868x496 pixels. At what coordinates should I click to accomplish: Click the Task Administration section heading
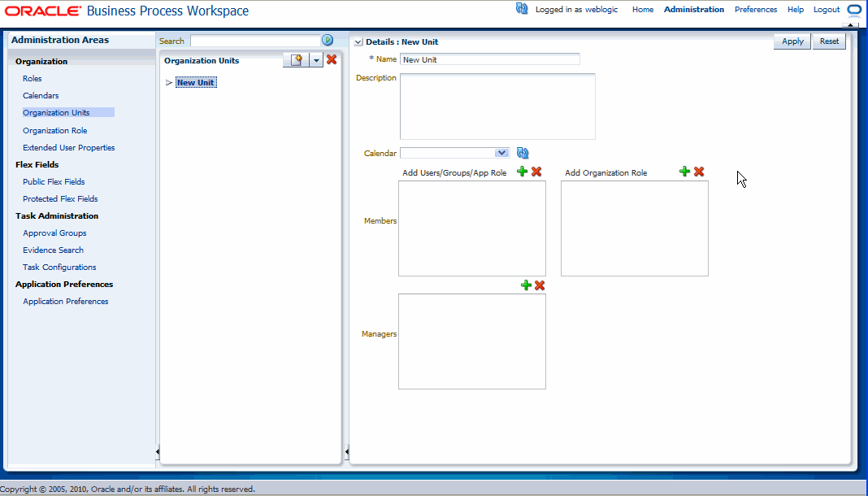point(57,216)
